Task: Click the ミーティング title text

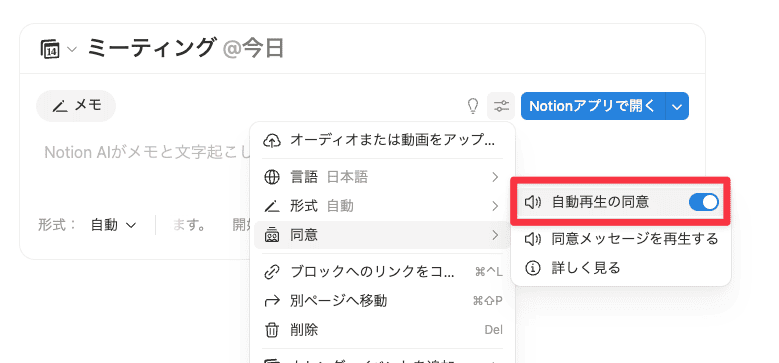Action: point(152,48)
